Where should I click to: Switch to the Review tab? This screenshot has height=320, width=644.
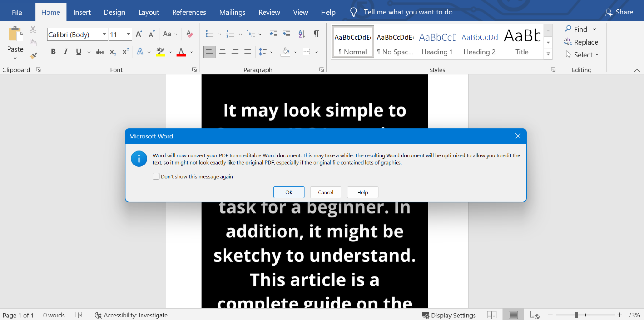click(x=269, y=12)
